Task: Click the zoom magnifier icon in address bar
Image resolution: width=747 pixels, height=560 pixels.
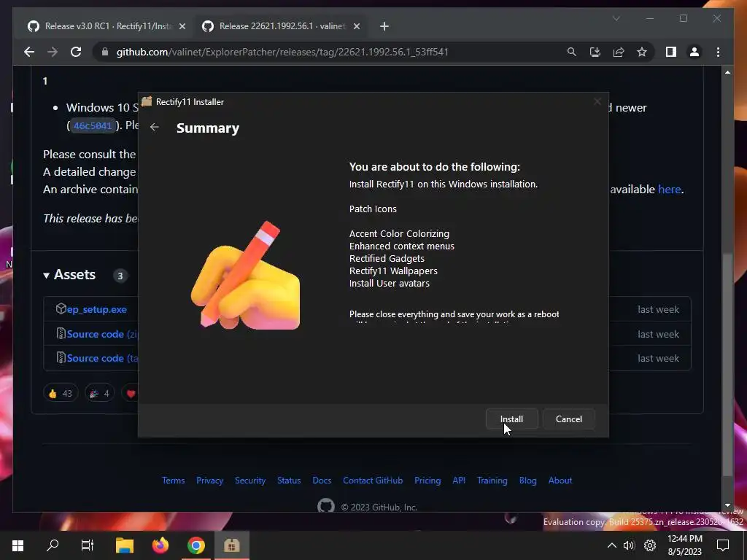Action: tap(571, 52)
